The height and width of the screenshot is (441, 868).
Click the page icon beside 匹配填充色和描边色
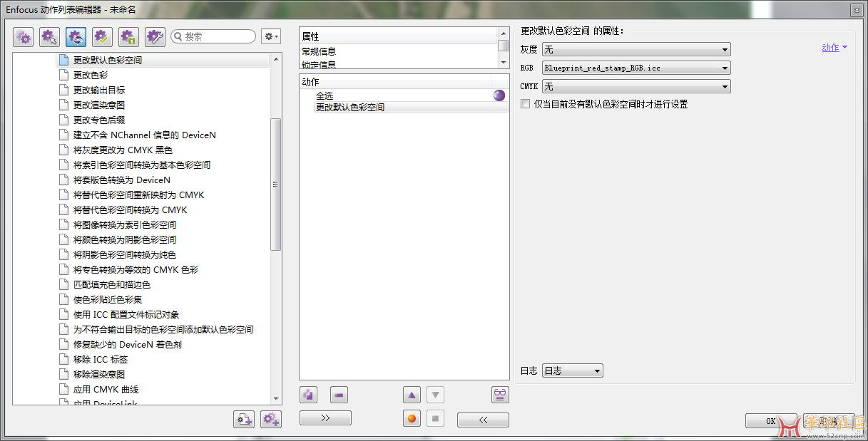pos(63,284)
